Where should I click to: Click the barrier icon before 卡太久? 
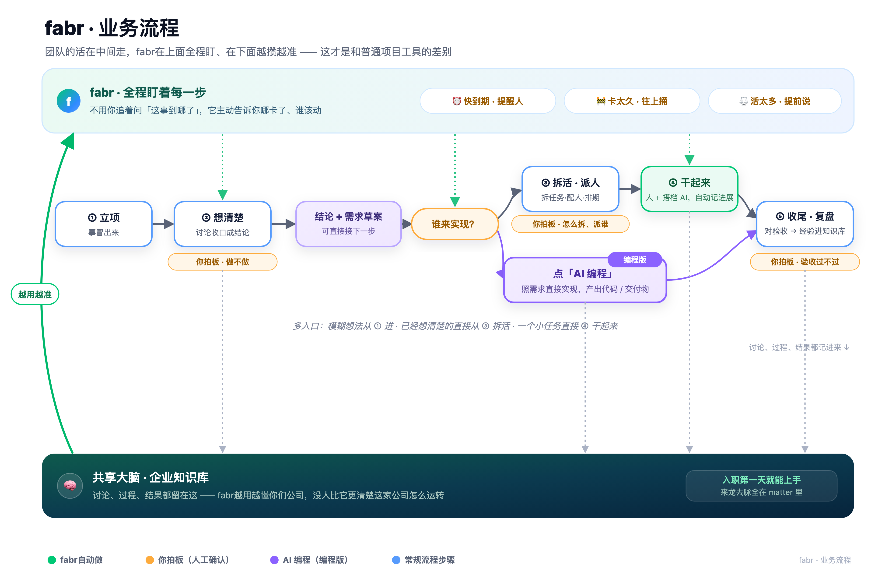tap(601, 101)
